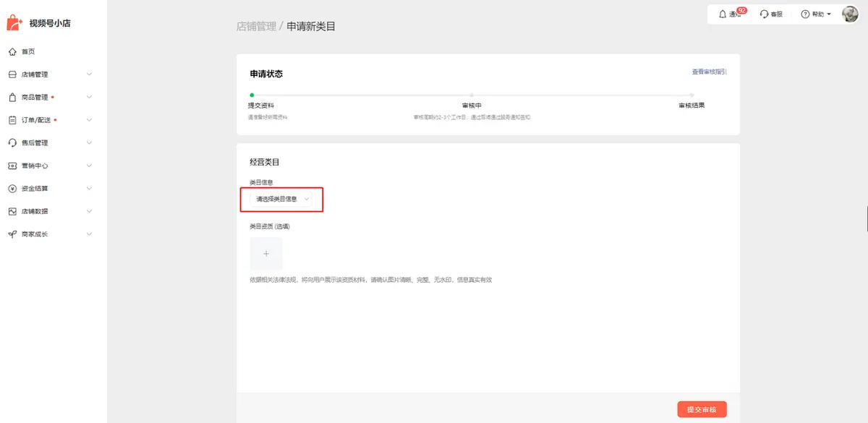
Task: Click the 提交资料 progress step dot
Action: [x=251, y=95]
